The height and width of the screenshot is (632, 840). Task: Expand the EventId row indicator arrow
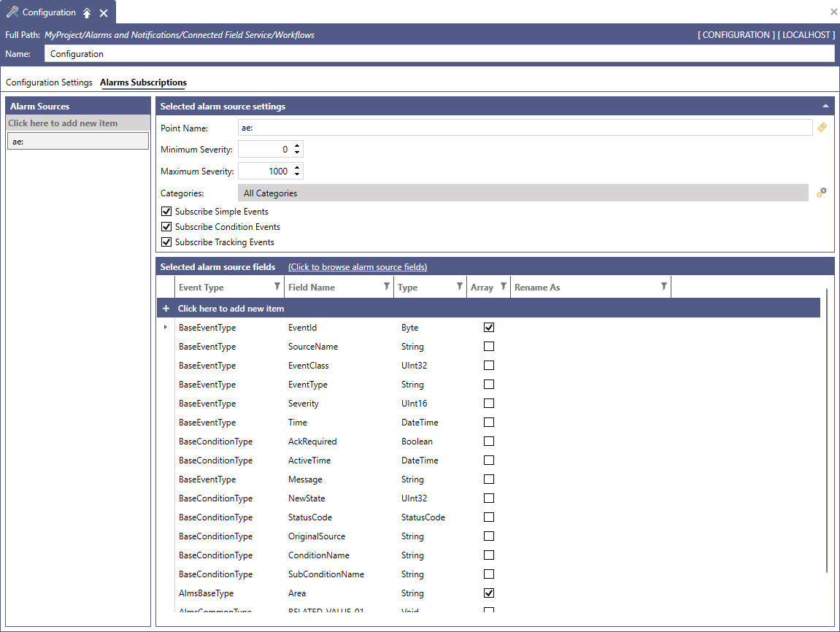pos(166,327)
